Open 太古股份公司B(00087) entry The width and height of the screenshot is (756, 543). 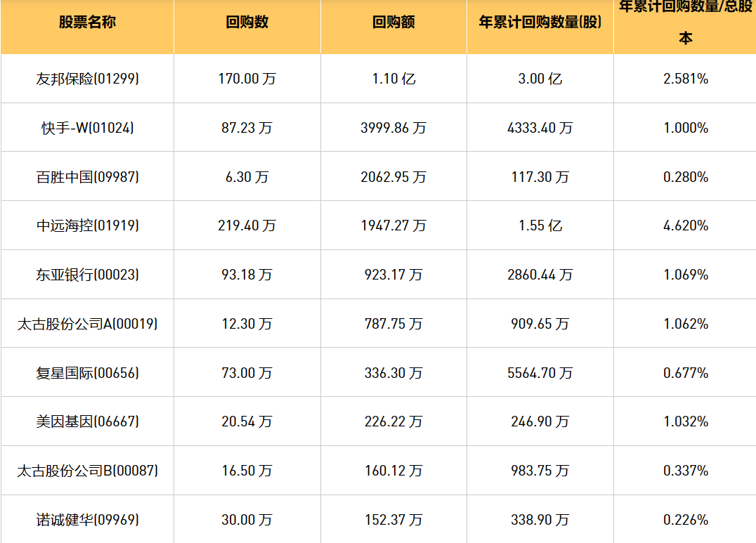[87, 471]
